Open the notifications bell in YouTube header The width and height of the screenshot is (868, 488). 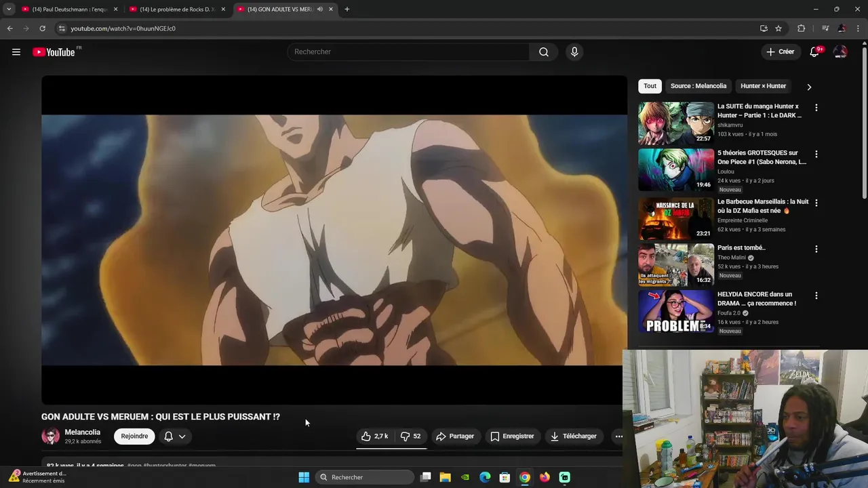pos(814,52)
